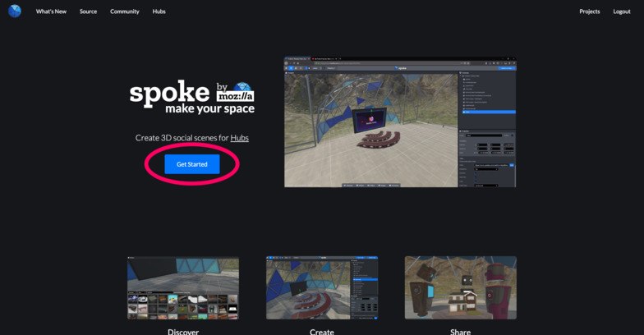Image resolution: width=644 pixels, height=335 pixels.
Task: Open the Discover section thumbnail
Action: pos(183,287)
